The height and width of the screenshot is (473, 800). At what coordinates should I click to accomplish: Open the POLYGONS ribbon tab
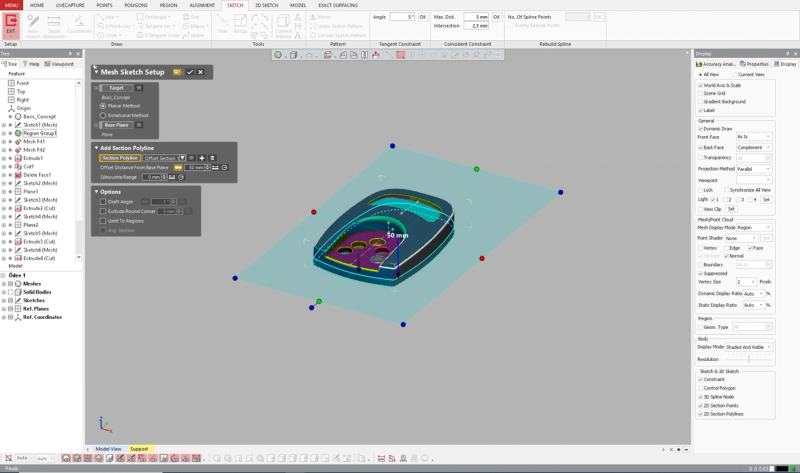tap(136, 5)
